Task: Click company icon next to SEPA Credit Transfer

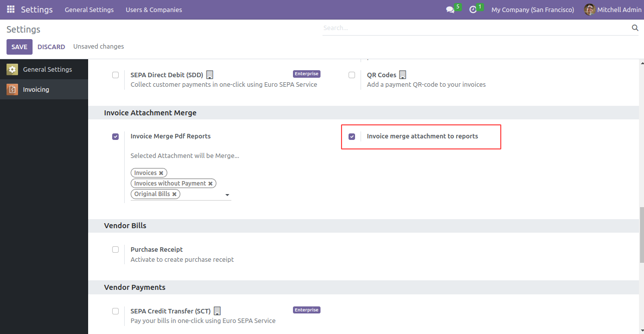Action: 217,311
